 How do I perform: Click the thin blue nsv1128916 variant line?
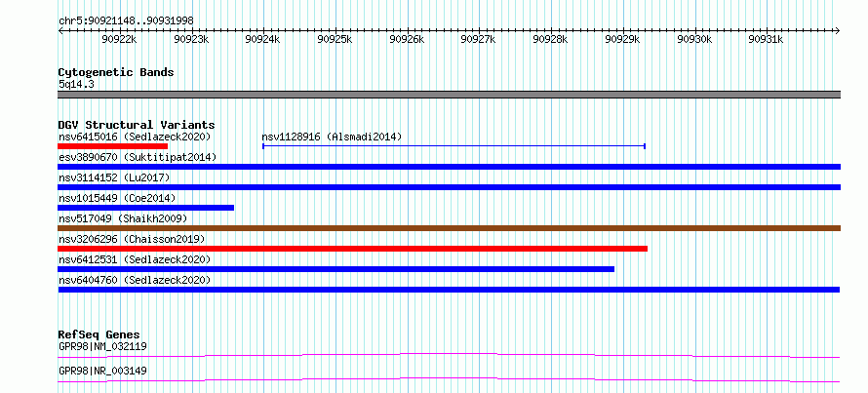(x=454, y=146)
